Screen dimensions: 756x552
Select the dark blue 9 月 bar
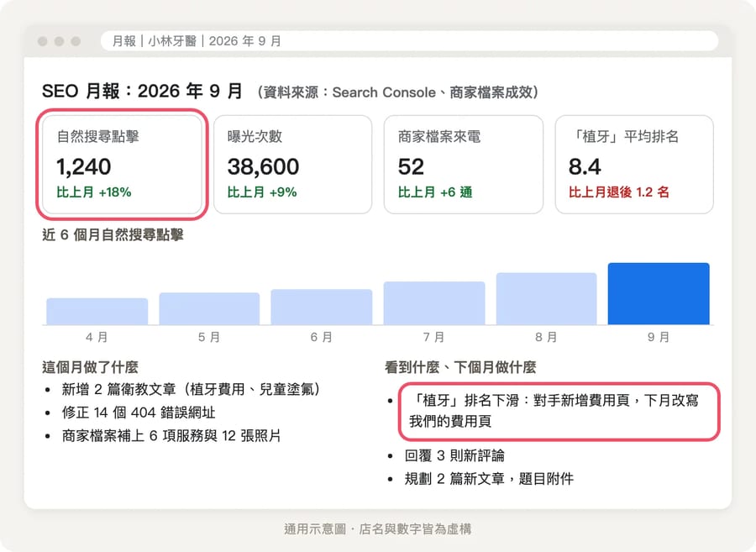click(659, 293)
